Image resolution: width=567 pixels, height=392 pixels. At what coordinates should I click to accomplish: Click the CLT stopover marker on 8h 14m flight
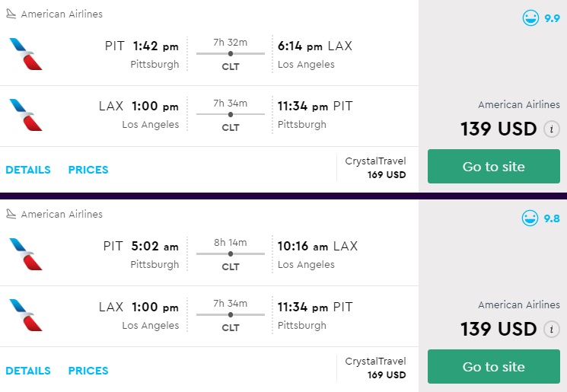[231, 253]
